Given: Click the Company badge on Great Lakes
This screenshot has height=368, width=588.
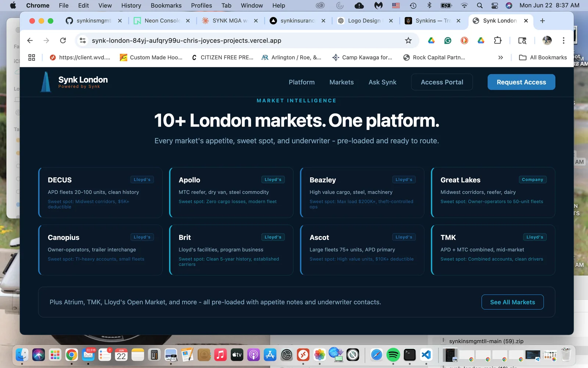Looking at the screenshot, I should point(533,180).
